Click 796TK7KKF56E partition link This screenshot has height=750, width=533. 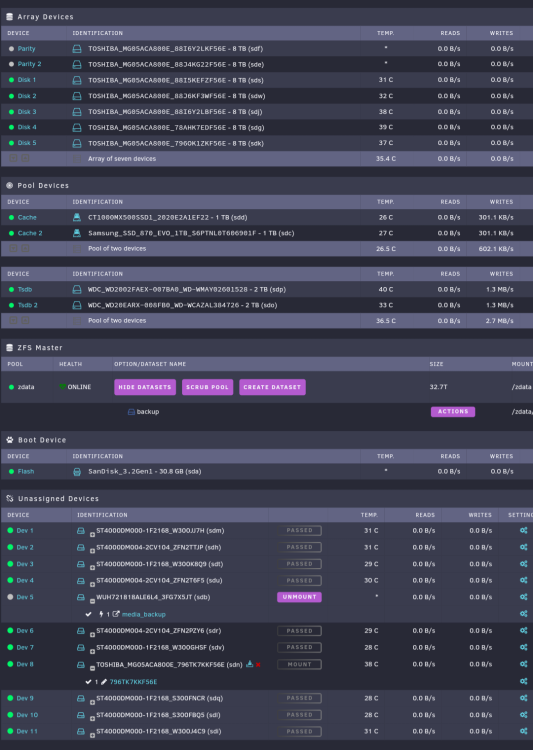[x=133, y=682]
